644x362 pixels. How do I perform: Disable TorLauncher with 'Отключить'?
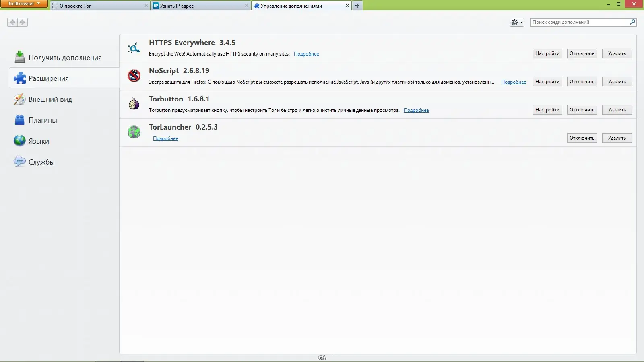(x=582, y=138)
